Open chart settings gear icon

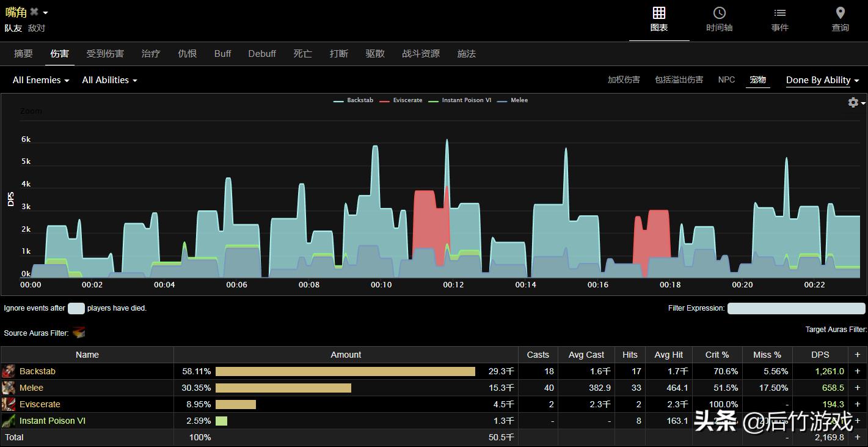point(853,103)
